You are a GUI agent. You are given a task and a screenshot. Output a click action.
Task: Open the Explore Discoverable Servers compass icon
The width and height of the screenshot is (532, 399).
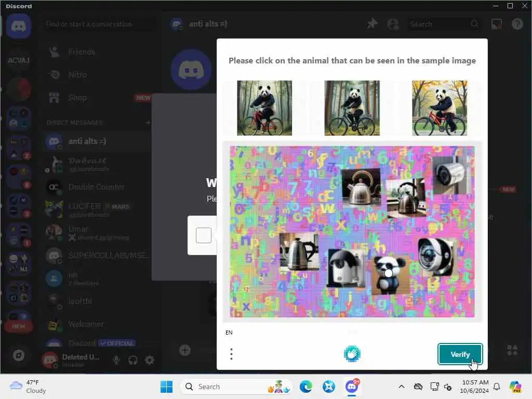pyautogui.click(x=19, y=355)
